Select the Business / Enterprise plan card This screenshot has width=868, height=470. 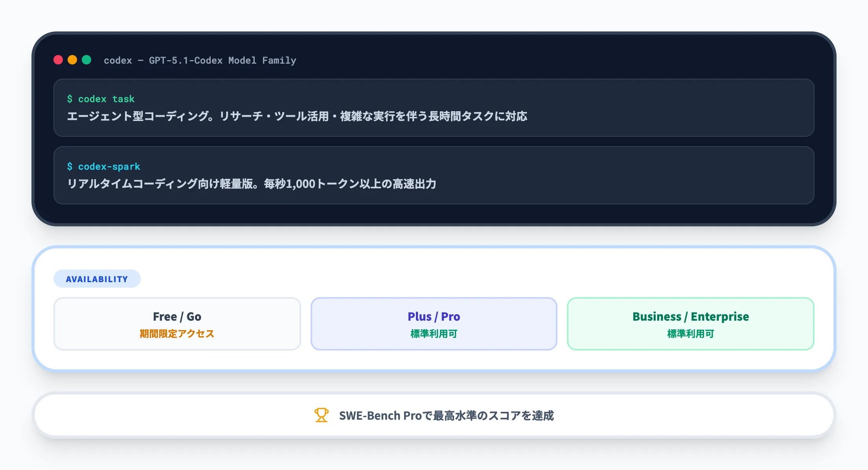[690, 323]
